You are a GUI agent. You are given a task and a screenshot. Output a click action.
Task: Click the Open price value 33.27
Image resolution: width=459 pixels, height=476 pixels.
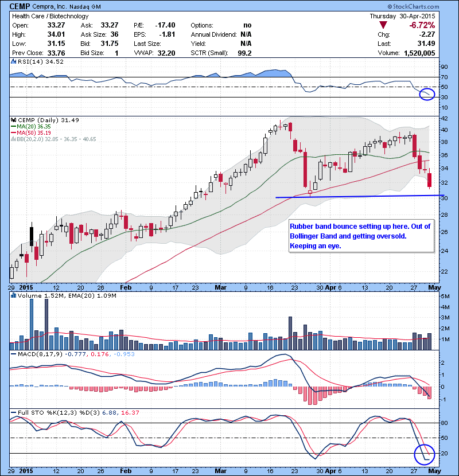(x=56, y=25)
